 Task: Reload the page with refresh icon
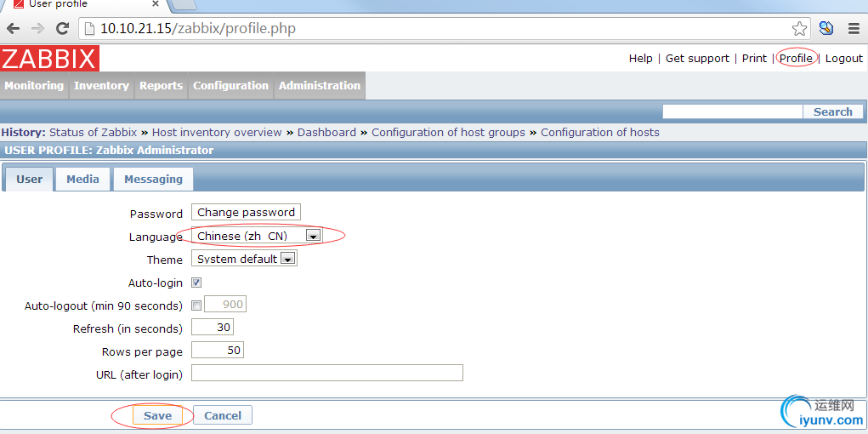click(62, 29)
